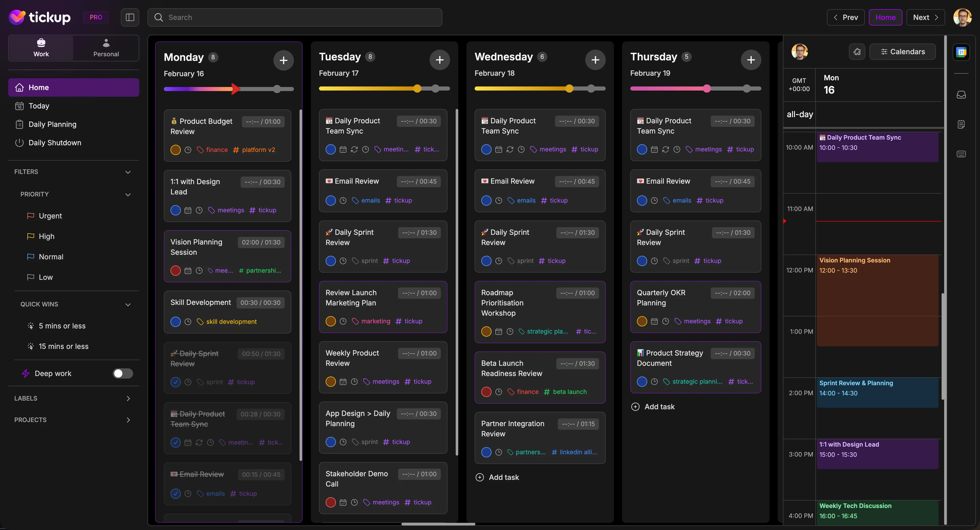Click the tickup logo in top left
980x530 pixels.
[39, 17]
